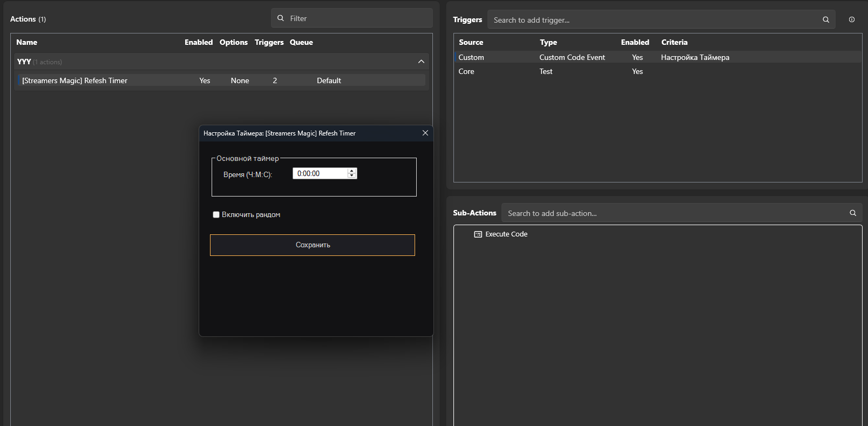868x426 pixels.
Task: Sort actions by Name column header
Action: tap(27, 42)
